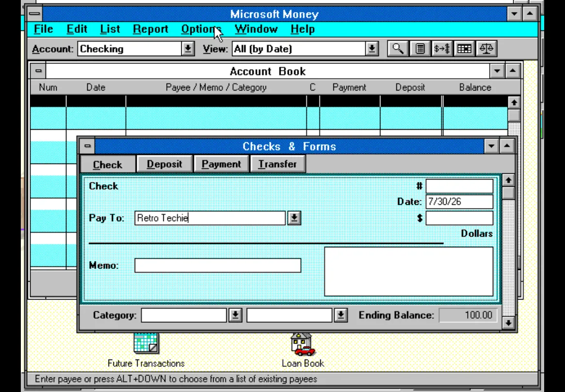Click Checks & Forms scrollbar down arrow
The height and width of the screenshot is (392, 565).
(508, 322)
